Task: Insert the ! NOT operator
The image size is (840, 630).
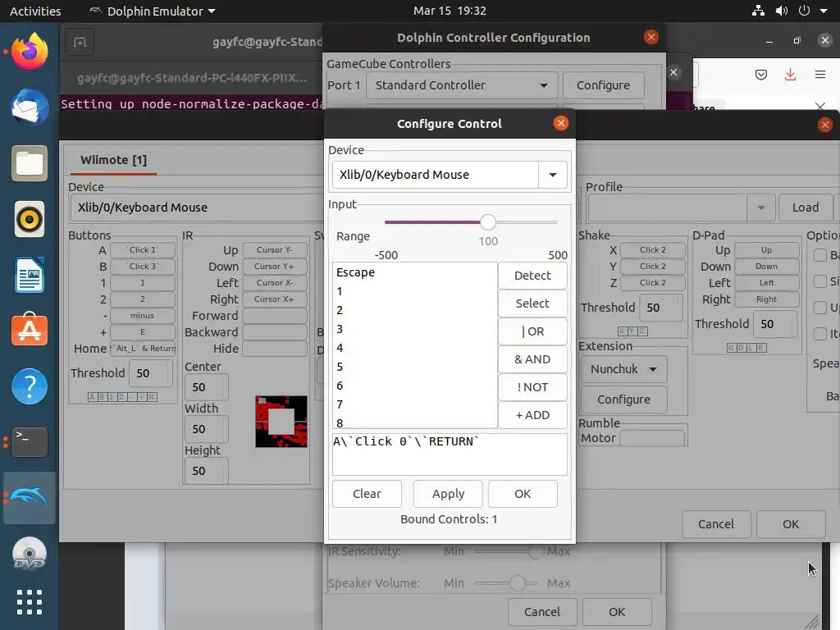Action: pos(532,387)
